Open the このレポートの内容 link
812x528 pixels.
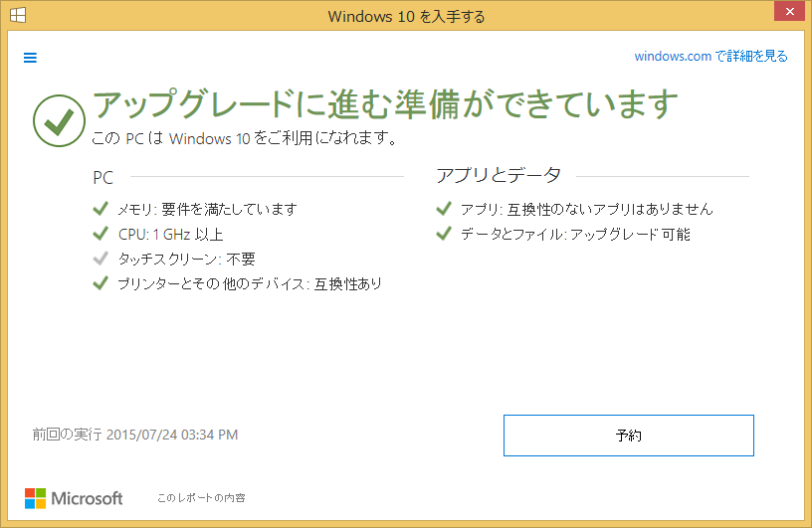pos(201,497)
